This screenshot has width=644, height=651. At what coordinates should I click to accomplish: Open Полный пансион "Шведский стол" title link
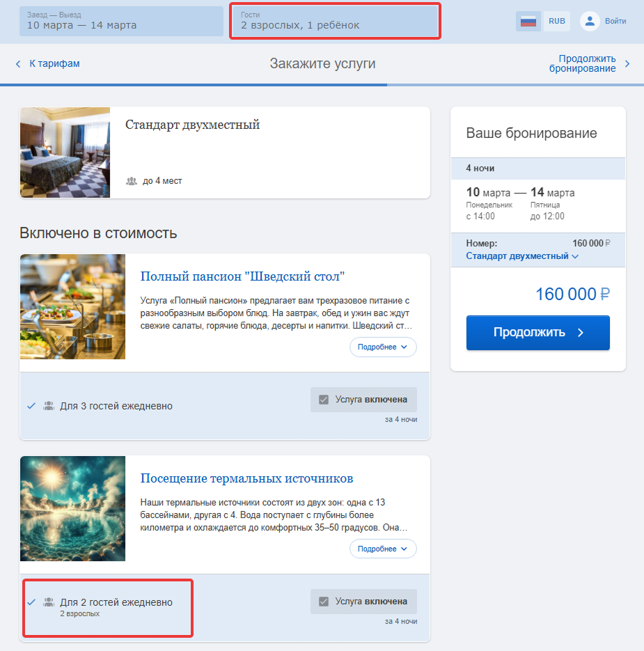[242, 276]
